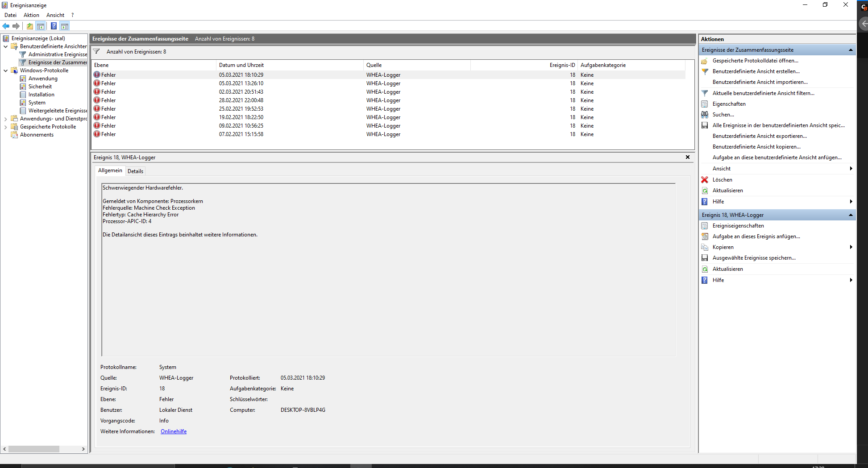Click the folder-up toolbar icon

(29, 26)
